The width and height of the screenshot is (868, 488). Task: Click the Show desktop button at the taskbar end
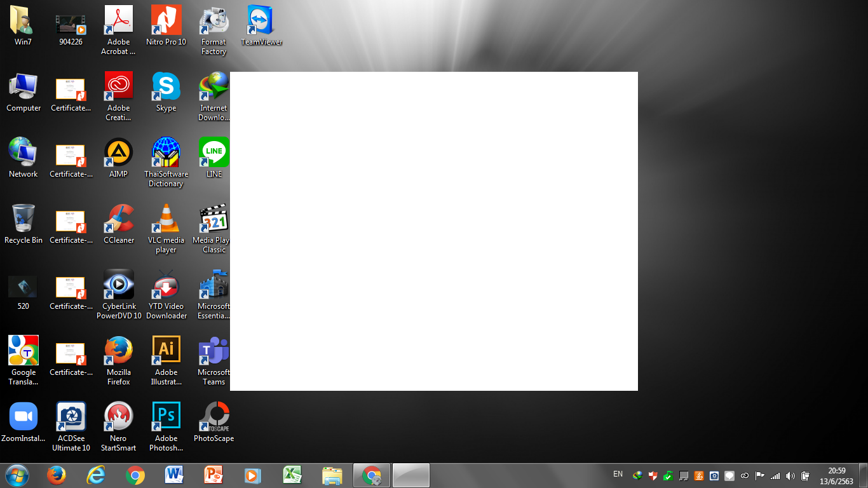click(x=863, y=475)
